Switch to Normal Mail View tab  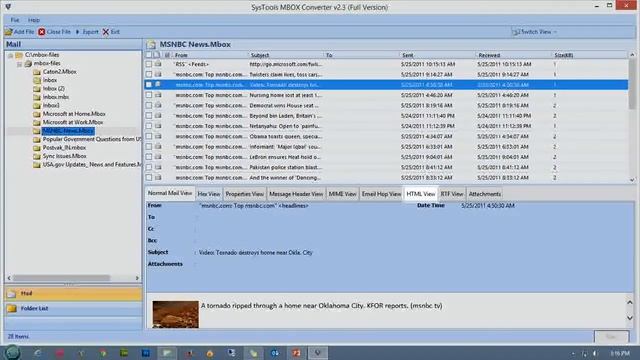tap(170, 193)
